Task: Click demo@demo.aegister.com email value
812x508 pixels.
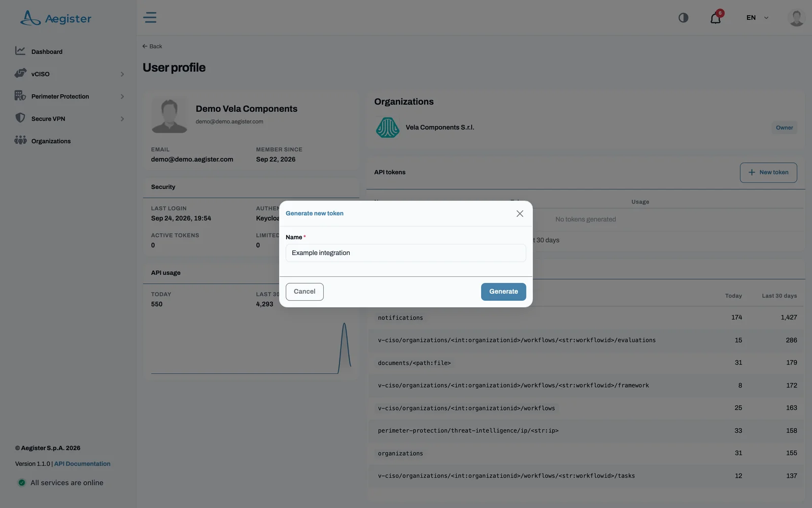Action: point(192,160)
